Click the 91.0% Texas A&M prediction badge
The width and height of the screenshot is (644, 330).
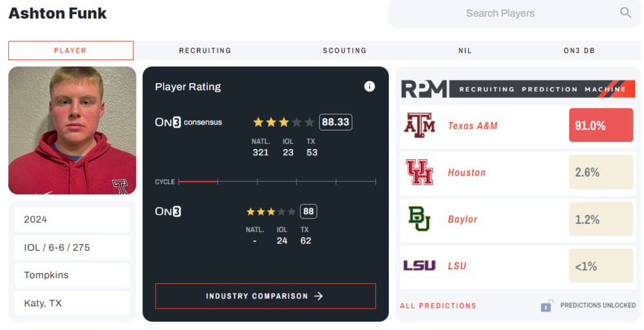601,126
